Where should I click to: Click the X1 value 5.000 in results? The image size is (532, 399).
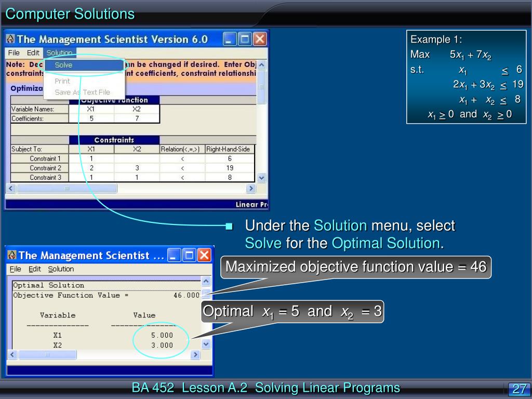click(162, 335)
